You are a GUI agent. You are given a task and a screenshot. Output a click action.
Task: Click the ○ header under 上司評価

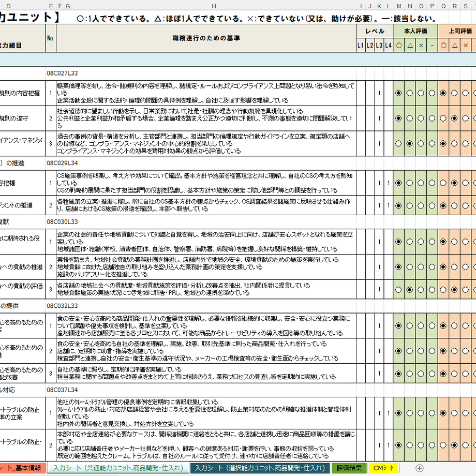443,46
